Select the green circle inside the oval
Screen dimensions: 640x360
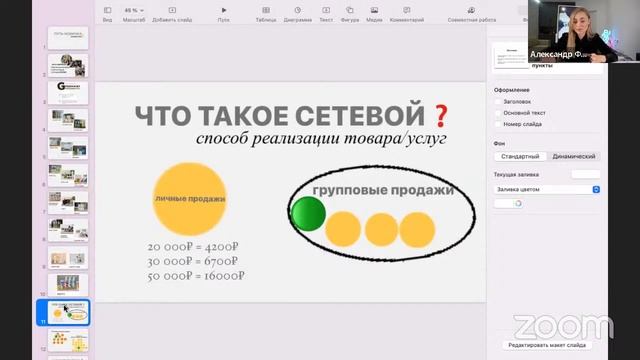[308, 213]
